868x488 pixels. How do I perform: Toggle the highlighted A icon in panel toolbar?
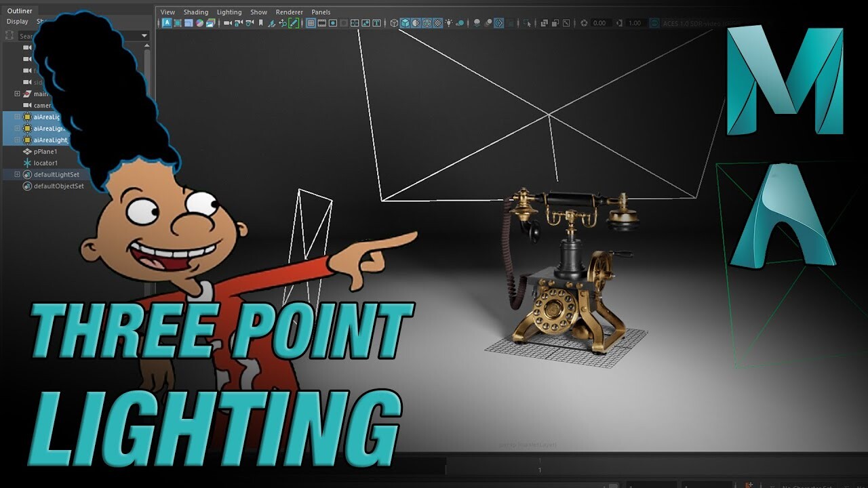click(167, 23)
